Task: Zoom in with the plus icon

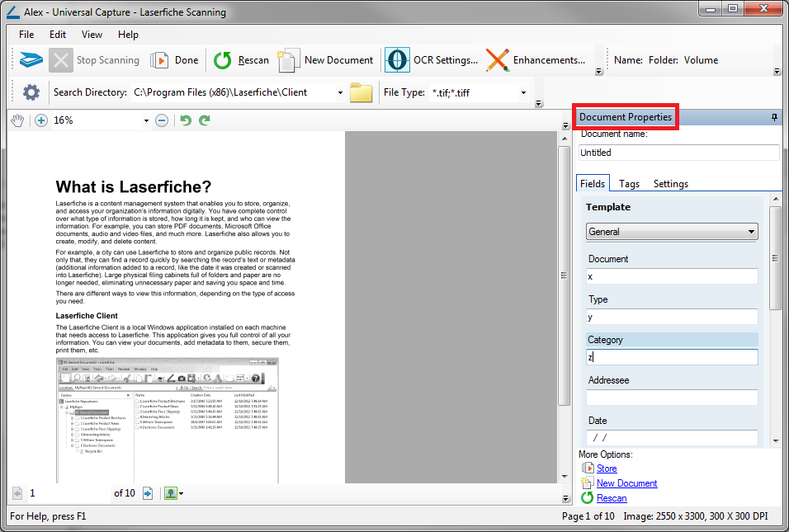Action: 41,120
